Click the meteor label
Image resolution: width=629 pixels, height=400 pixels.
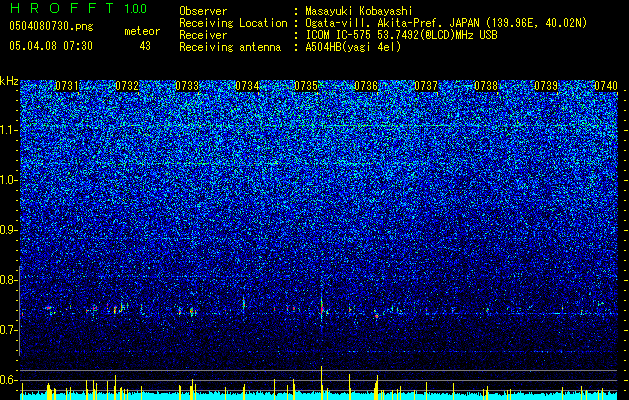(142, 31)
